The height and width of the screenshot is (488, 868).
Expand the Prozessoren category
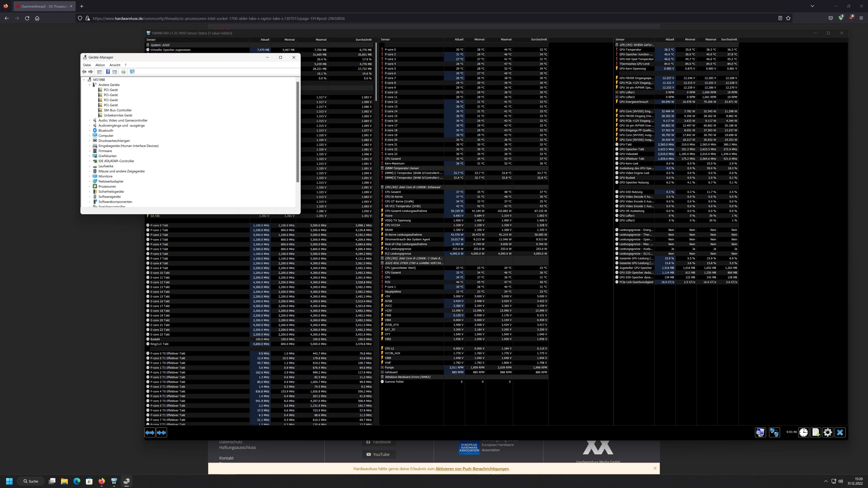point(90,187)
